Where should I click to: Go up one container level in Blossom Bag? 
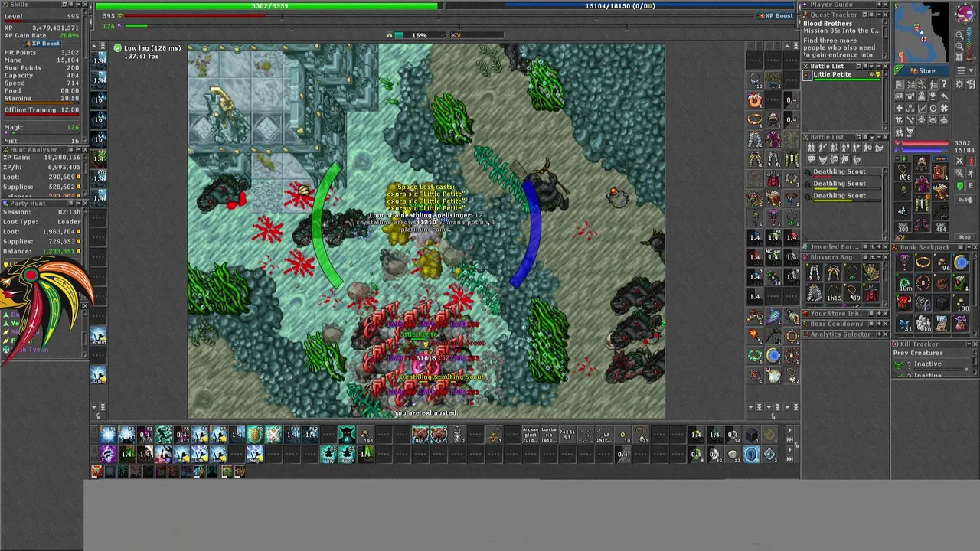tap(873, 257)
